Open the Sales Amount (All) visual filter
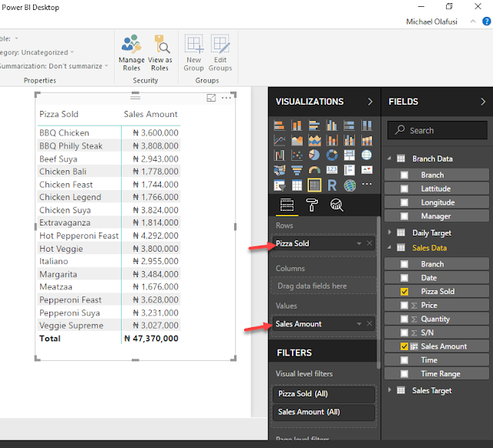 324,412
